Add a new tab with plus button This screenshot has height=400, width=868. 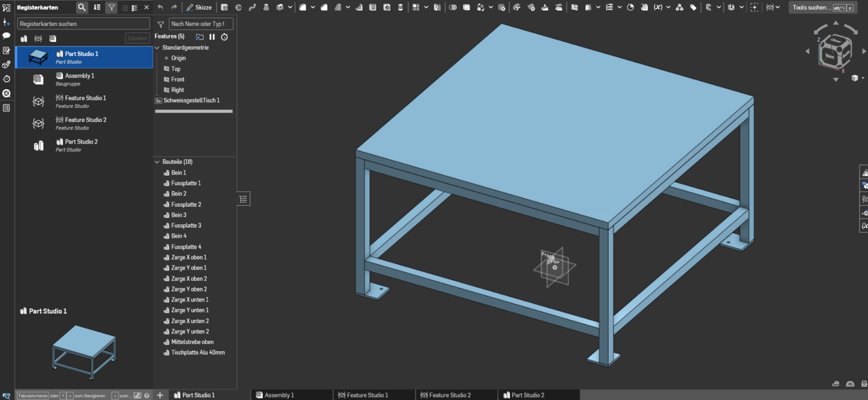[160, 395]
